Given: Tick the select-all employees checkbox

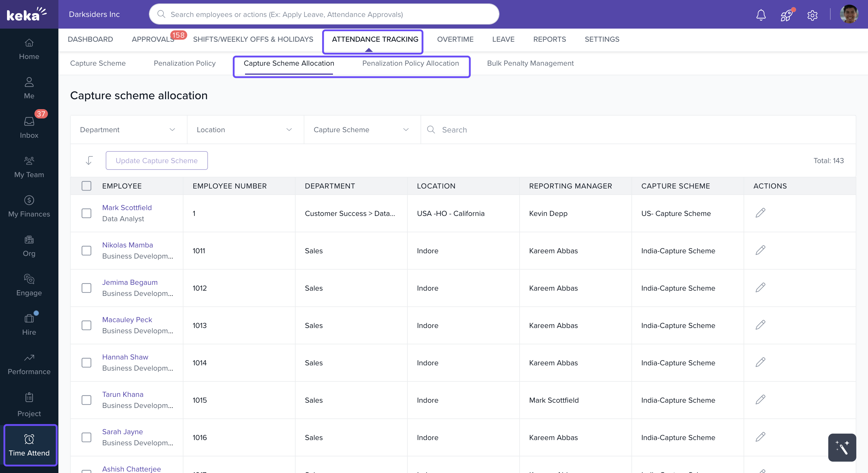Looking at the screenshot, I should tap(86, 186).
